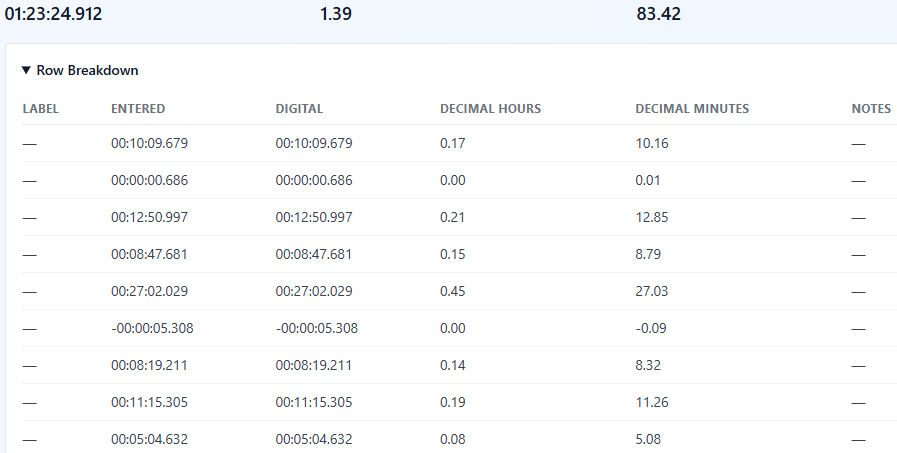Select entered value 00:05:04.632
Image resolution: width=897 pixels, height=453 pixels.
coord(149,439)
